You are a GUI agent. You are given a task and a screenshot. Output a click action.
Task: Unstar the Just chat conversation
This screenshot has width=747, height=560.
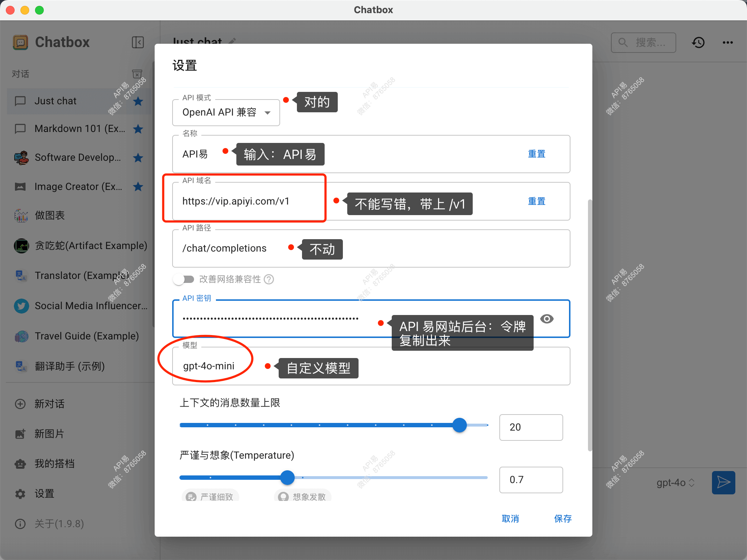pos(138,101)
